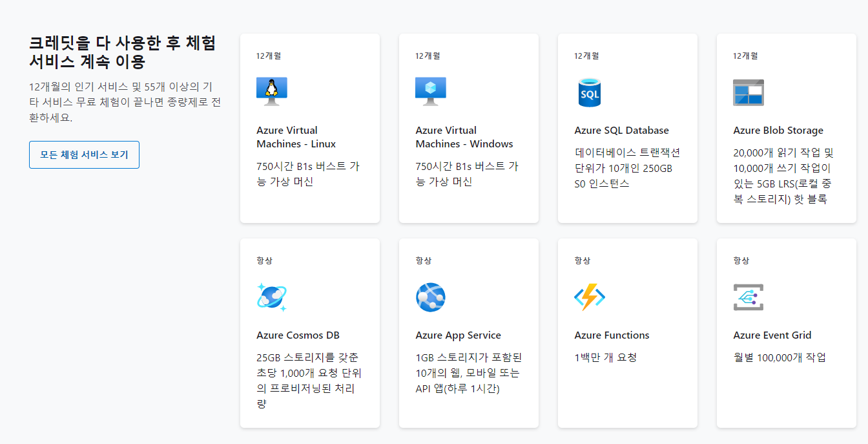Open the Azure App Service card title
Screen dimensions: 868x444
pyautogui.click(x=458, y=335)
